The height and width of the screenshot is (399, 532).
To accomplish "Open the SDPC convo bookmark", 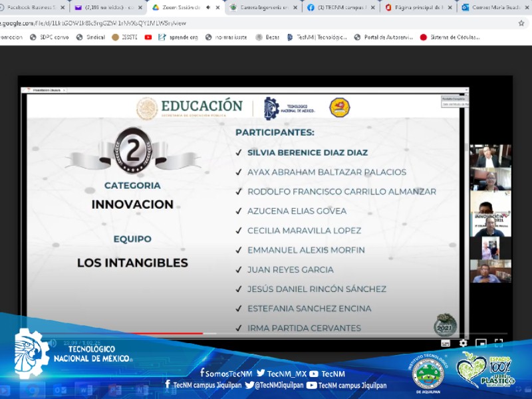I will 49,37.
